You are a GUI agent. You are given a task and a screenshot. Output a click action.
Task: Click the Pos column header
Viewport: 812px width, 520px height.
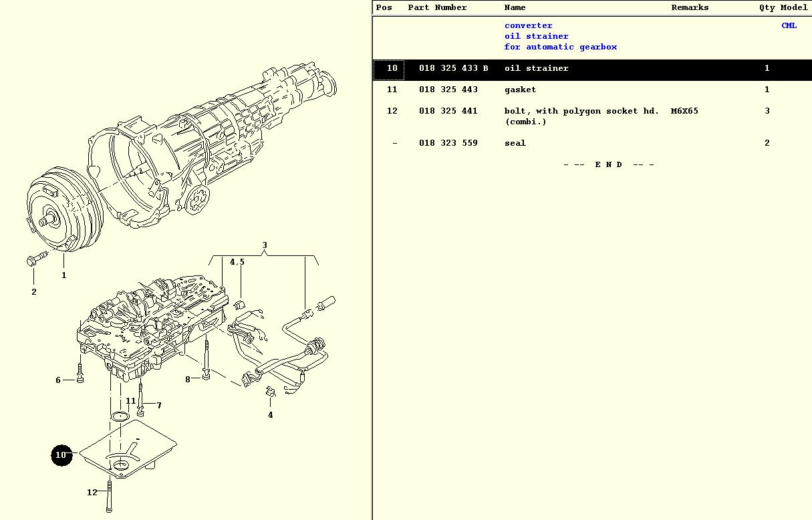384,7
